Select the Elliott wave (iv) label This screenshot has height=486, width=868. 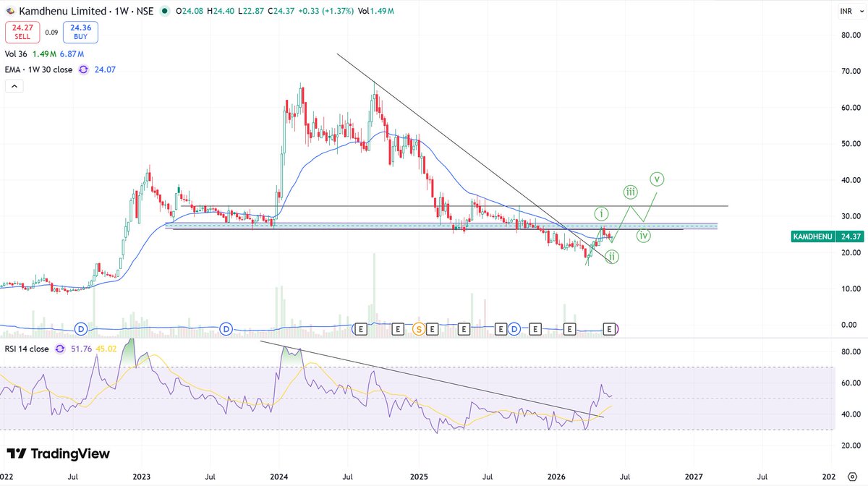[644, 235]
